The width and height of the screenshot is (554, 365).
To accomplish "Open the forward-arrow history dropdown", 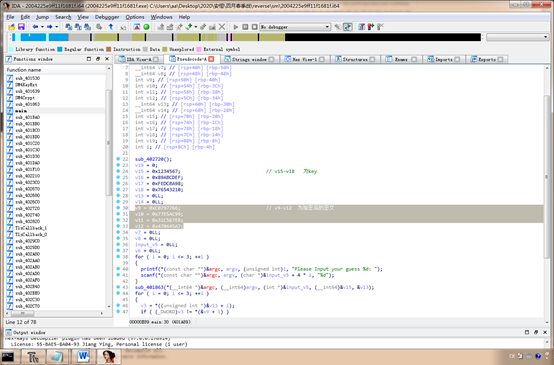I will (57, 27).
